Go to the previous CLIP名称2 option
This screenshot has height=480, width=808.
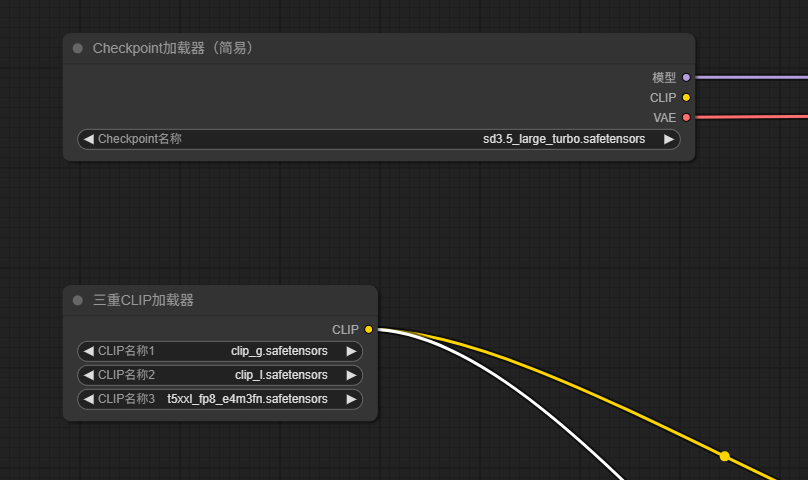(88, 375)
